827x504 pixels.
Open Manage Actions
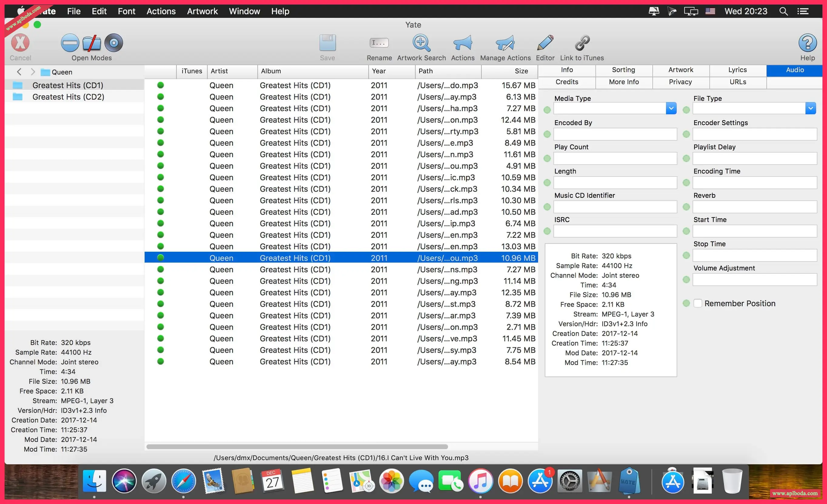click(x=505, y=43)
